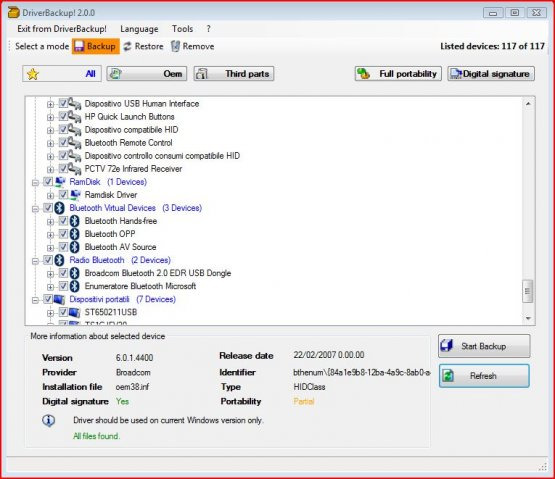This screenshot has height=479, width=555.
Task: Collapse the Dispositivi portatili category
Action: [35, 301]
